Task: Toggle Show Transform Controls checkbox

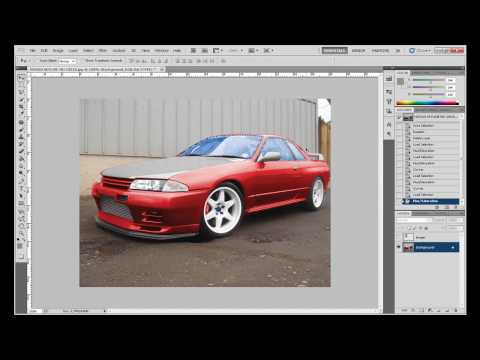Action: click(83, 61)
